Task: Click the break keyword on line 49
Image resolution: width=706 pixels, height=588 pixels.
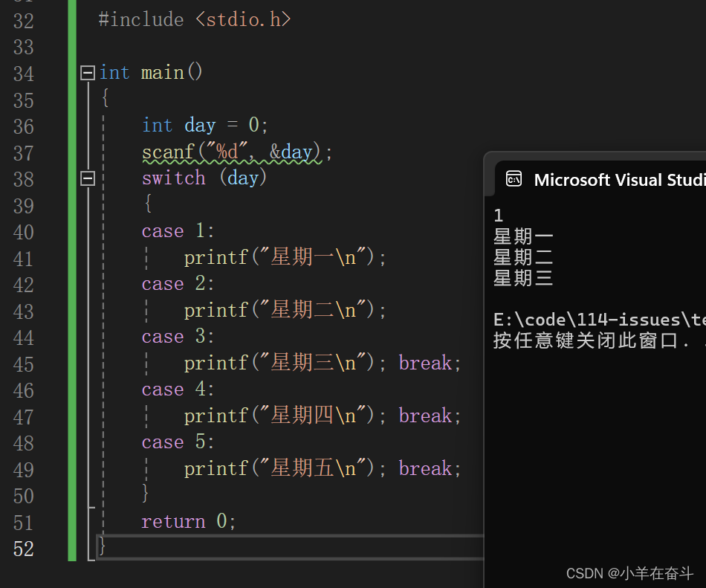Action: point(425,468)
